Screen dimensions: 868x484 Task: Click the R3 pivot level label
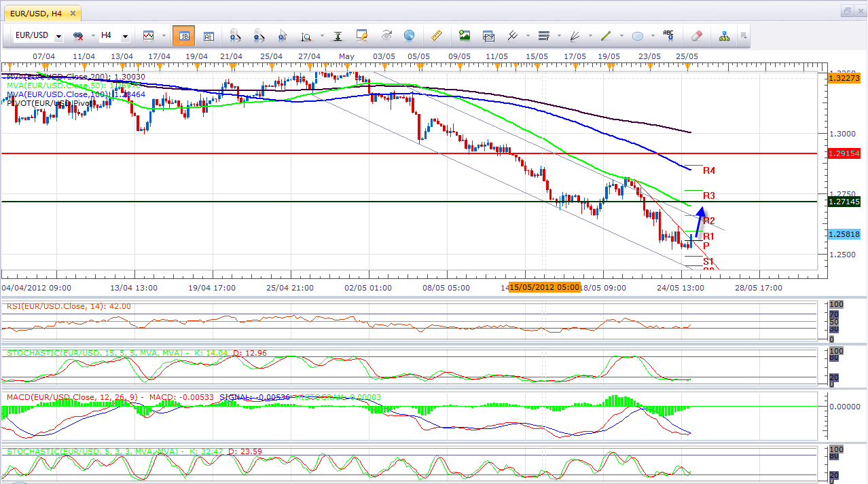pos(709,196)
